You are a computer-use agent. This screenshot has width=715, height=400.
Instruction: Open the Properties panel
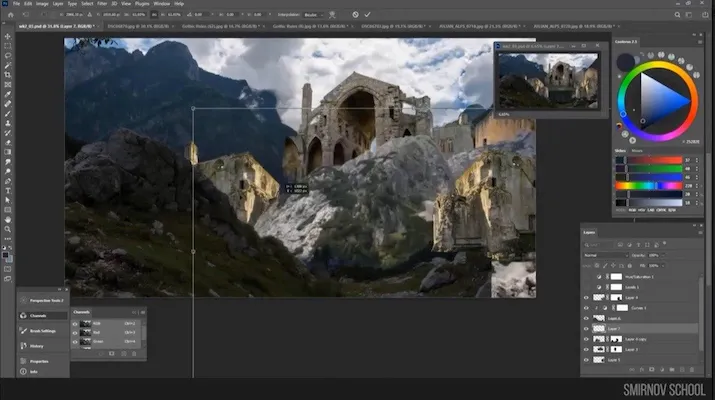point(40,361)
